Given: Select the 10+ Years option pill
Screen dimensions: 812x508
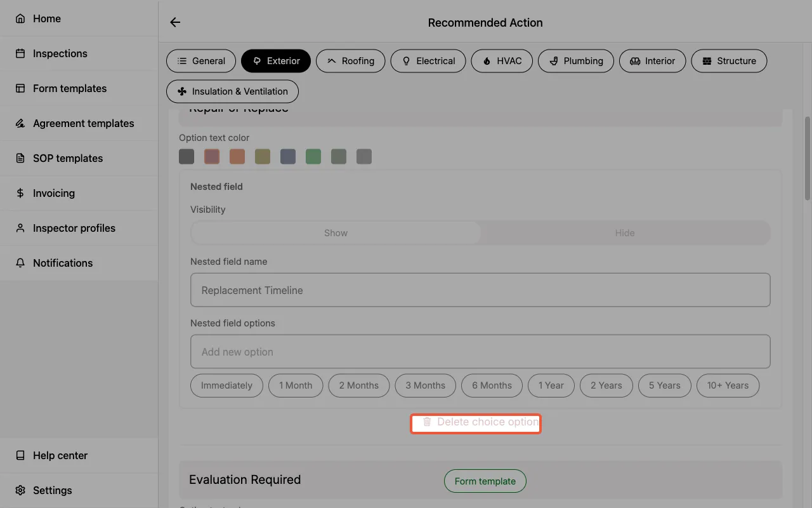Looking at the screenshot, I should click(728, 385).
